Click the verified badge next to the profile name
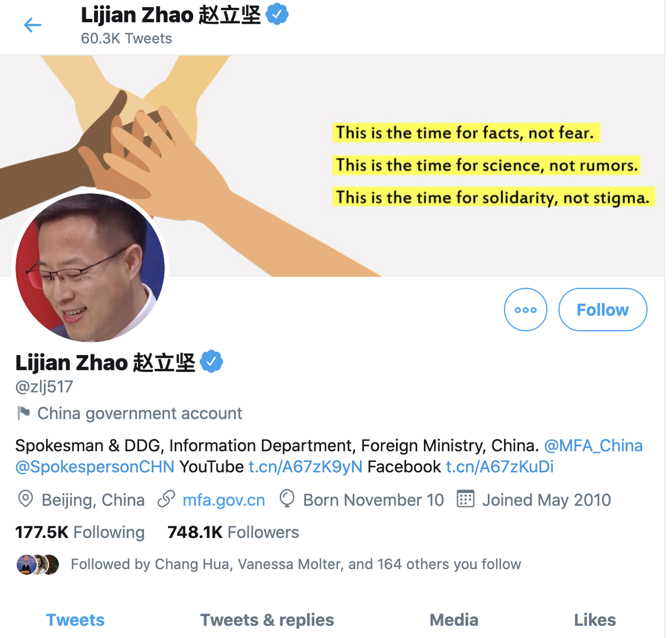This screenshot has width=672, height=638. [211, 362]
